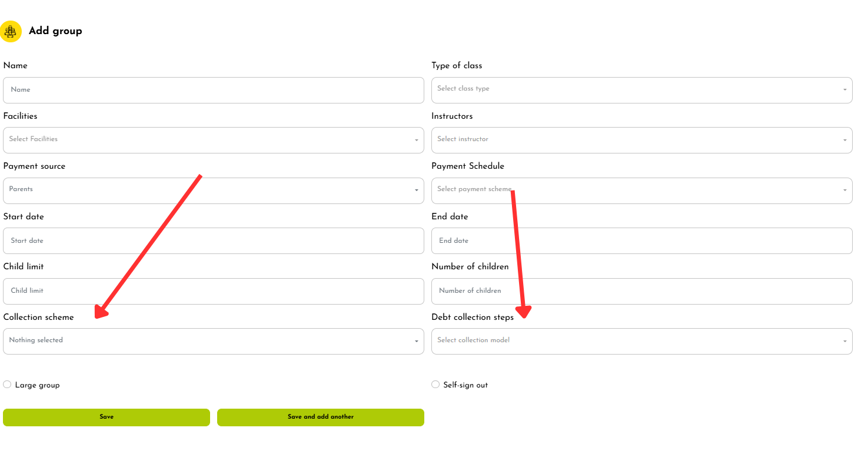The height and width of the screenshot is (451, 868).
Task: Expand the Debt collection steps dropdown
Action: 641,341
